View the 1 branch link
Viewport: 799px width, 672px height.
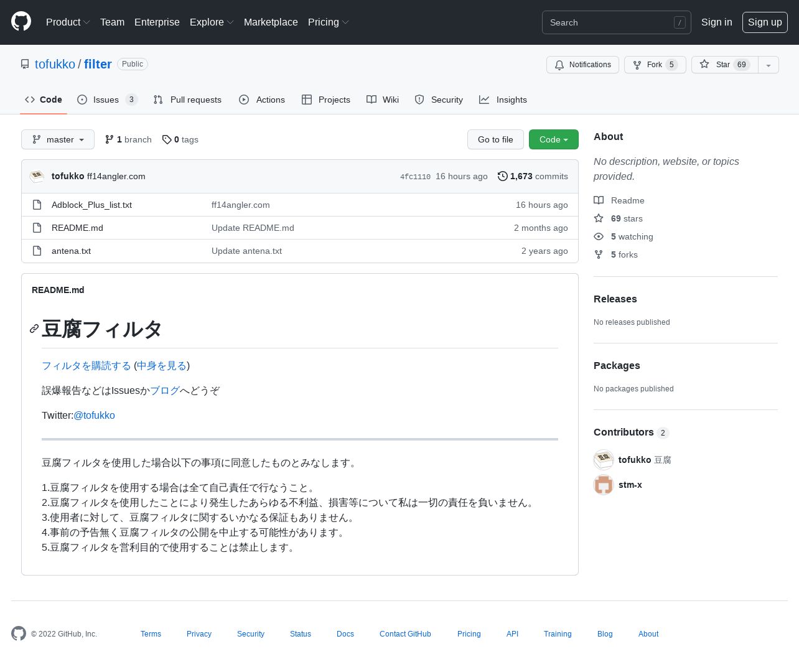click(128, 139)
